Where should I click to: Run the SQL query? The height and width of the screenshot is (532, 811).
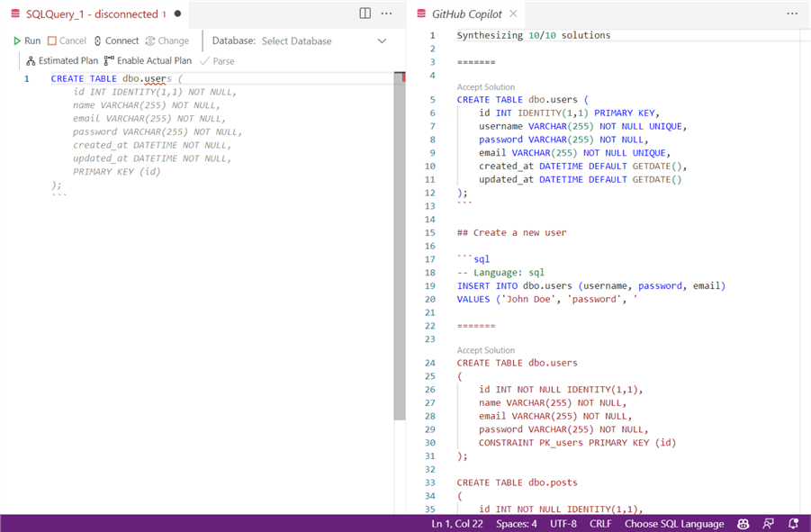[27, 41]
